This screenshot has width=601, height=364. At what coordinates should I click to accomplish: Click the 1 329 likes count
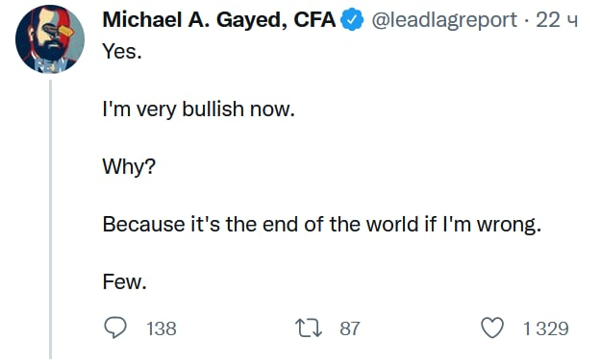[546, 328]
